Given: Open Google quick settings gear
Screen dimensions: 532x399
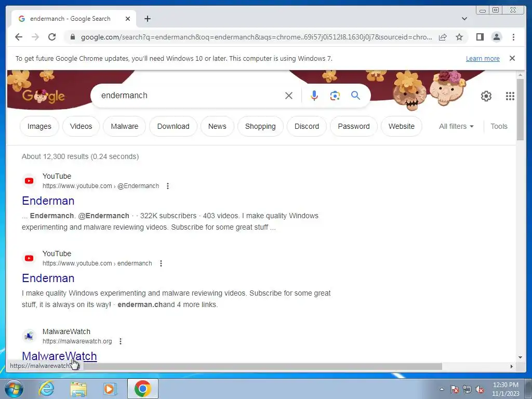Looking at the screenshot, I should pyautogui.click(x=486, y=96).
